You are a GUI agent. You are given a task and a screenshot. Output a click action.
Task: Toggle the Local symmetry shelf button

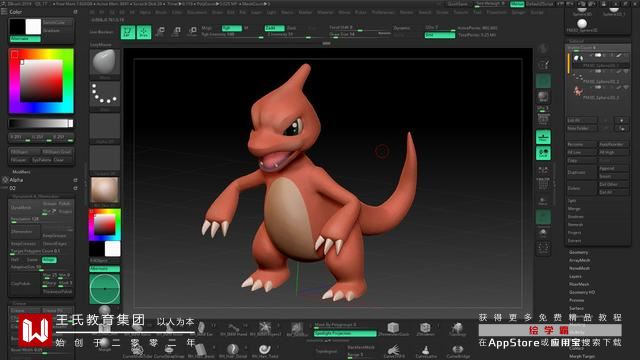543,153
